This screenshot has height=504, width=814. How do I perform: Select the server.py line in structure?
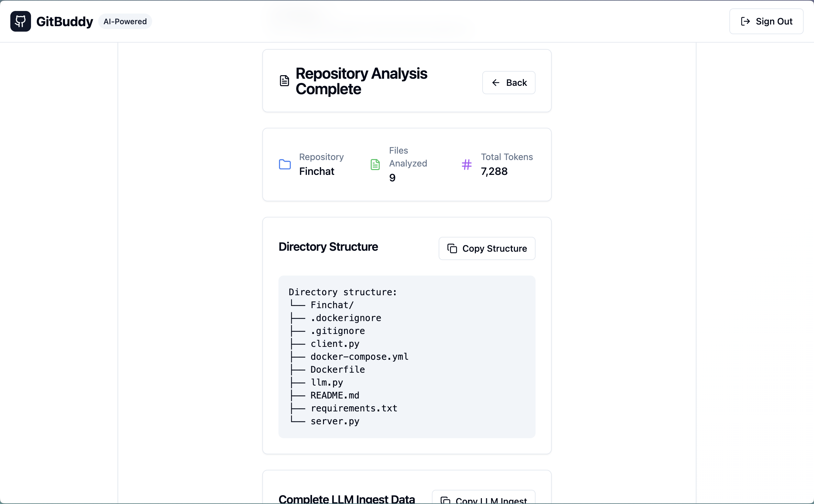point(335,421)
